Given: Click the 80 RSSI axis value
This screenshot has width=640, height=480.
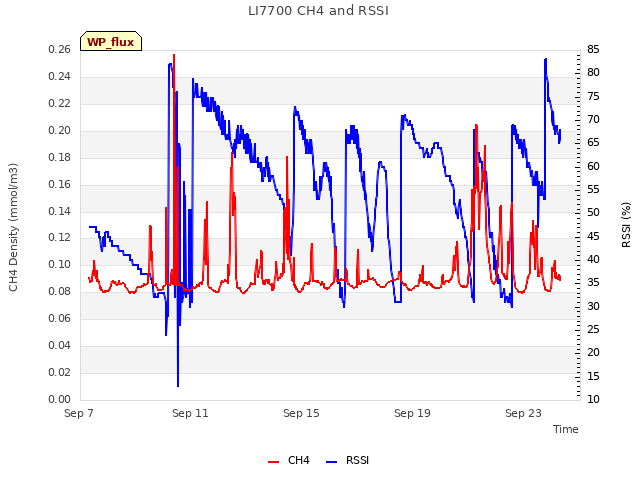Looking at the screenshot, I should 593,72.
